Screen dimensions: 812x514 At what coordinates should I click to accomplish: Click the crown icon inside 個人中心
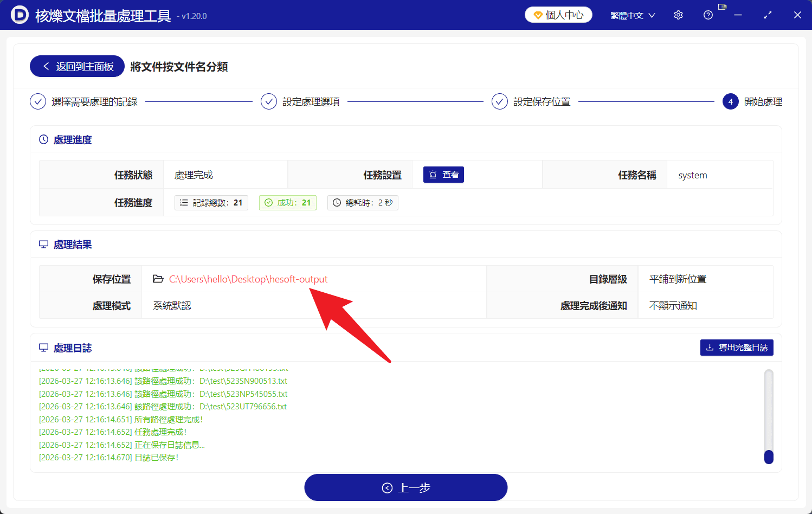click(x=537, y=15)
